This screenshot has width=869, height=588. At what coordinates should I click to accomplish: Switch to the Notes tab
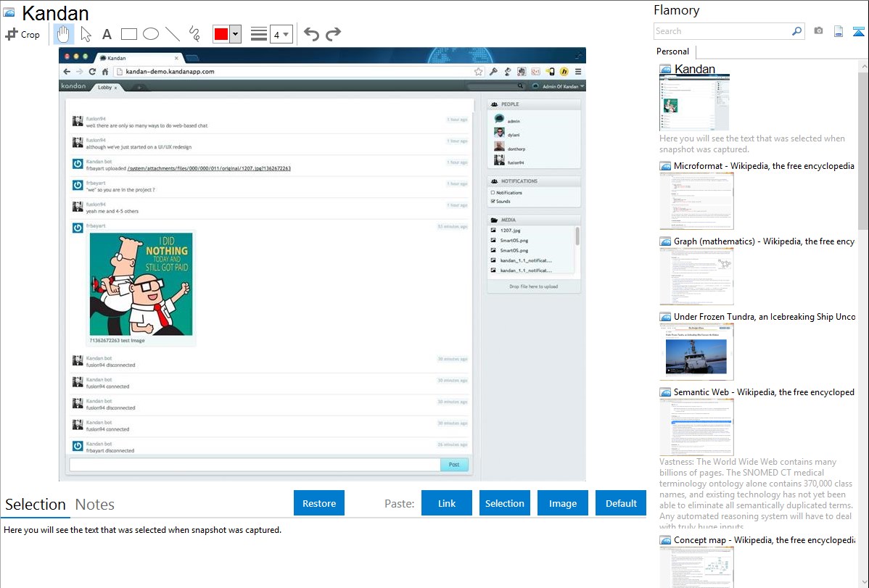[95, 505]
